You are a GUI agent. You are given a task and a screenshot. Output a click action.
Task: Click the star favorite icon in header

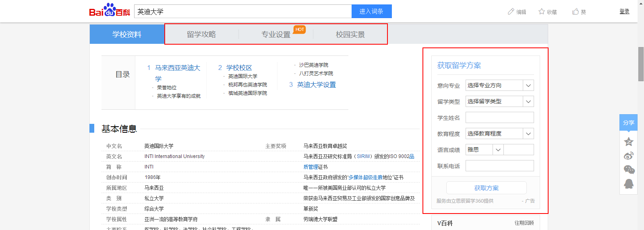click(x=542, y=12)
